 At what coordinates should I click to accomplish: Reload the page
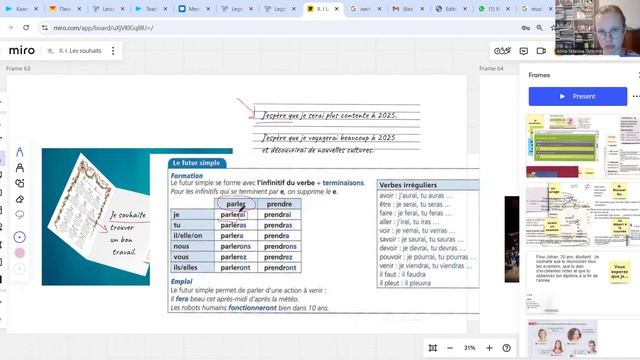[26, 27]
